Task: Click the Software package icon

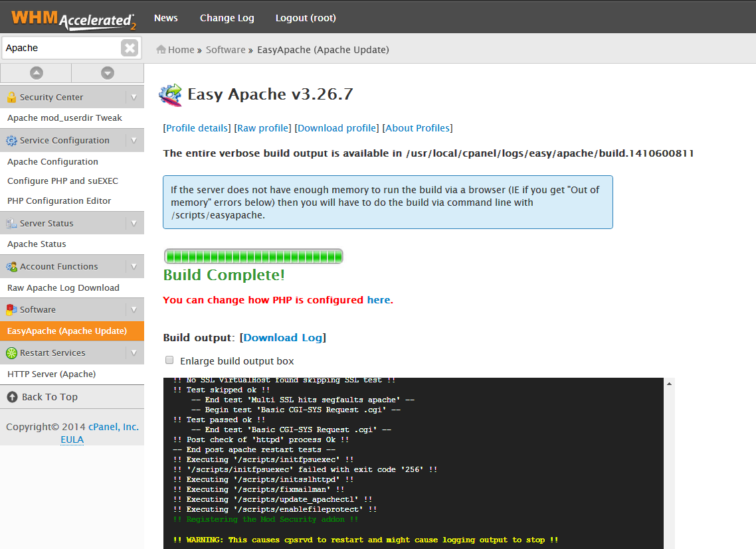Action: pyautogui.click(x=11, y=309)
